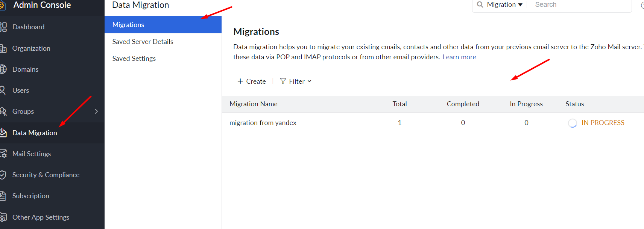Click the Users person icon
Image resolution: width=644 pixels, height=229 pixels.
pos(3,90)
